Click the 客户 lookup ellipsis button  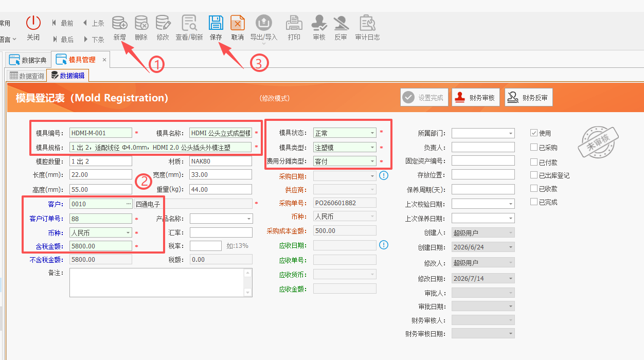pyautogui.click(x=129, y=204)
